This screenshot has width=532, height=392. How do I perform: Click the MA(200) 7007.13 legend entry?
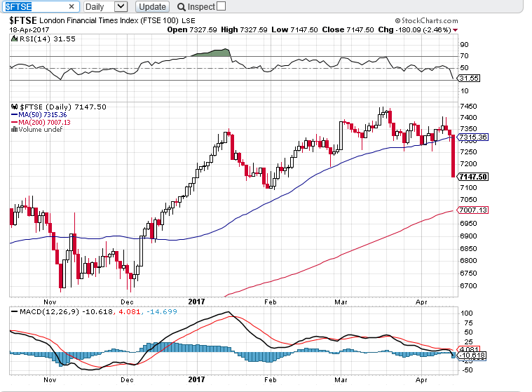(41, 122)
